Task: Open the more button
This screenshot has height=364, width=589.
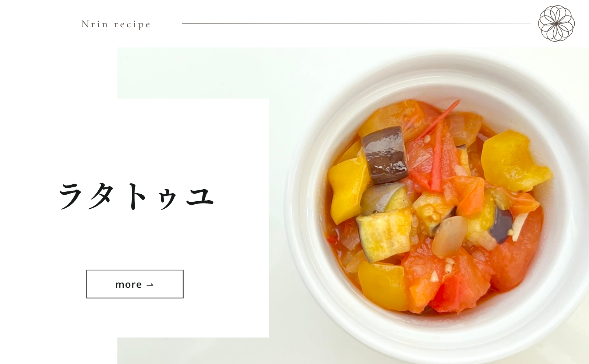Action: point(135,284)
